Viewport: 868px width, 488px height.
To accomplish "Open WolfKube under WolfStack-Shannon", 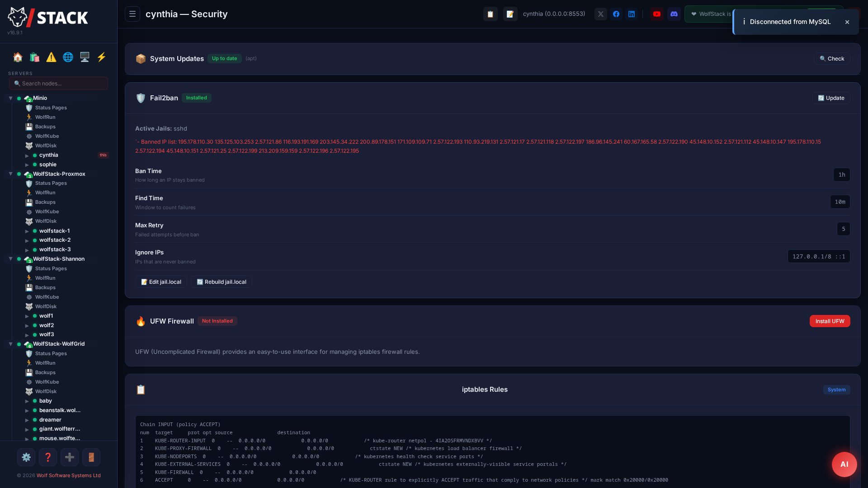I will (47, 297).
